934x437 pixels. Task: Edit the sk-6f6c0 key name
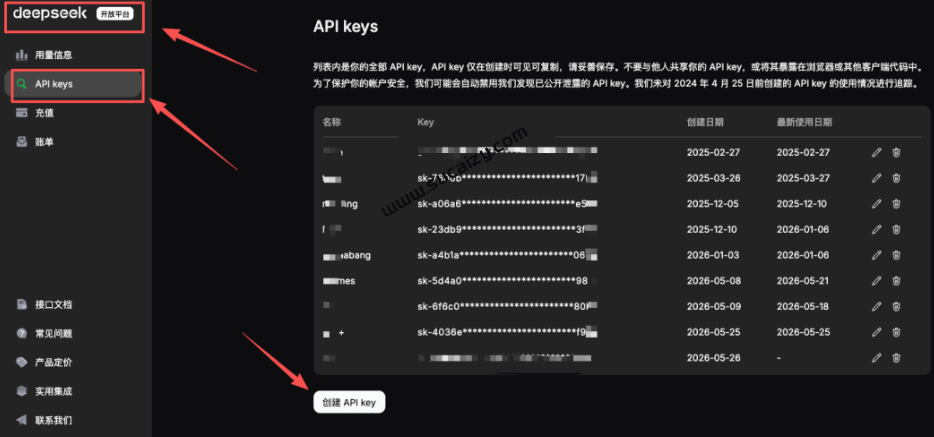pos(876,307)
